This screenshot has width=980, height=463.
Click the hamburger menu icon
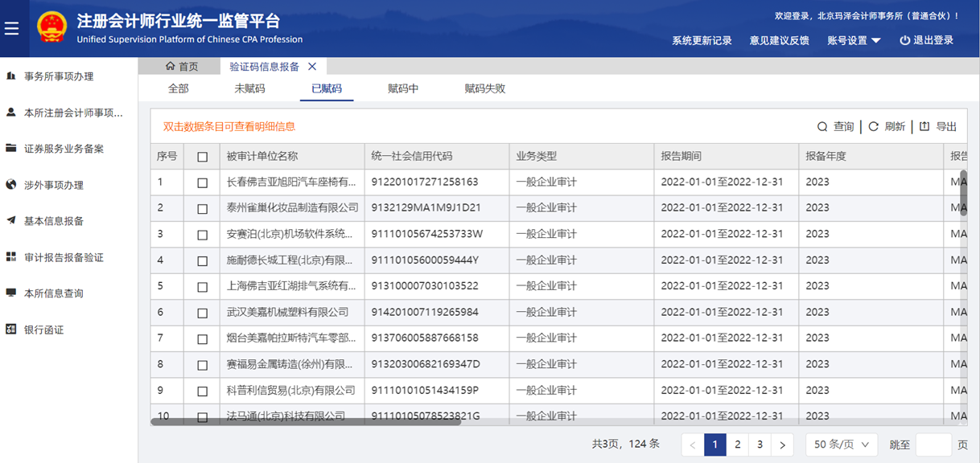point(11,28)
